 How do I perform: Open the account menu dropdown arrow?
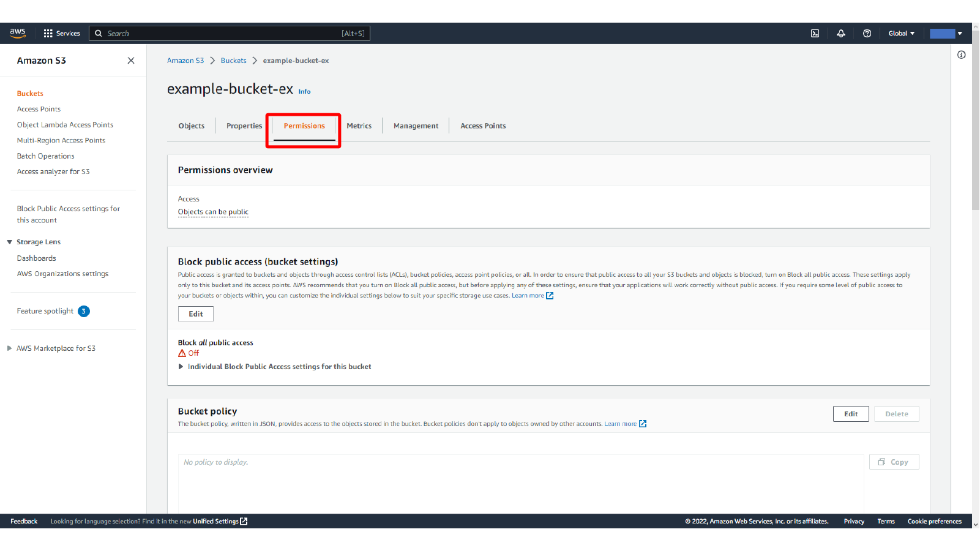(960, 34)
